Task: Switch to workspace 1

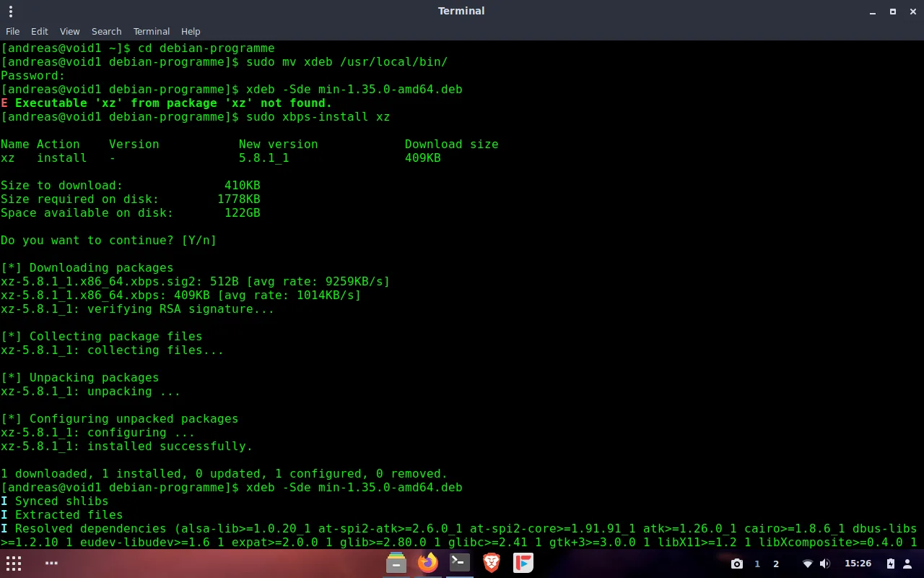Action: tap(757, 564)
